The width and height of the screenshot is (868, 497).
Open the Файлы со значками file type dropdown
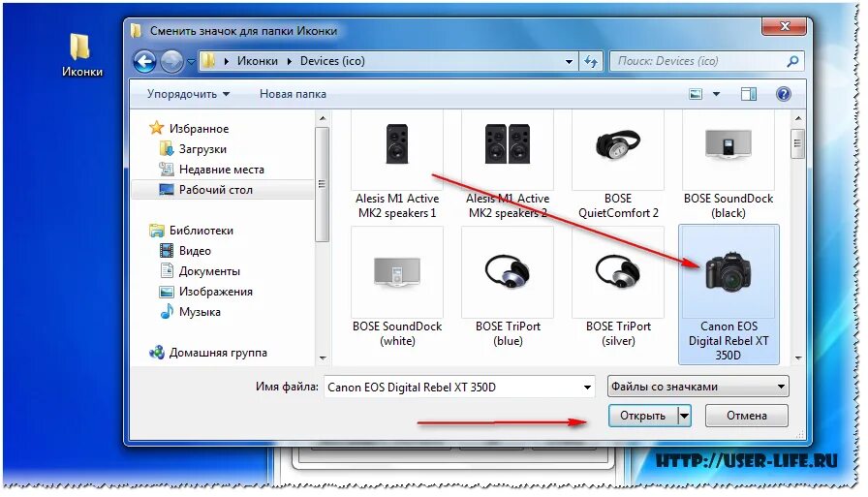pos(698,387)
